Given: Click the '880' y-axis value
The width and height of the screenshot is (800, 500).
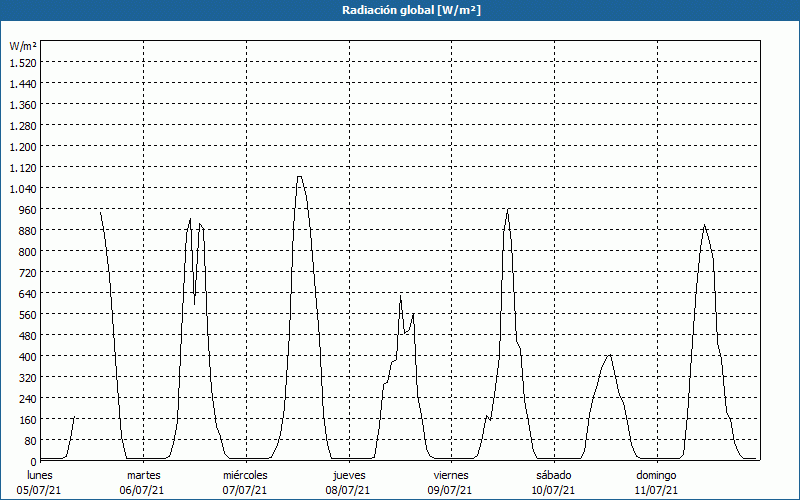Looking at the screenshot, I should click(27, 231).
